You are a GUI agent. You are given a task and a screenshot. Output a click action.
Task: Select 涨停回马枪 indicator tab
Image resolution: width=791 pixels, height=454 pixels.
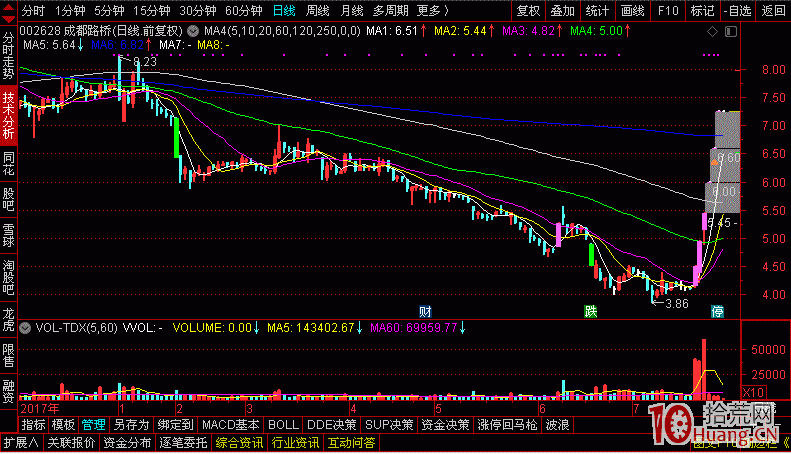tap(507, 425)
